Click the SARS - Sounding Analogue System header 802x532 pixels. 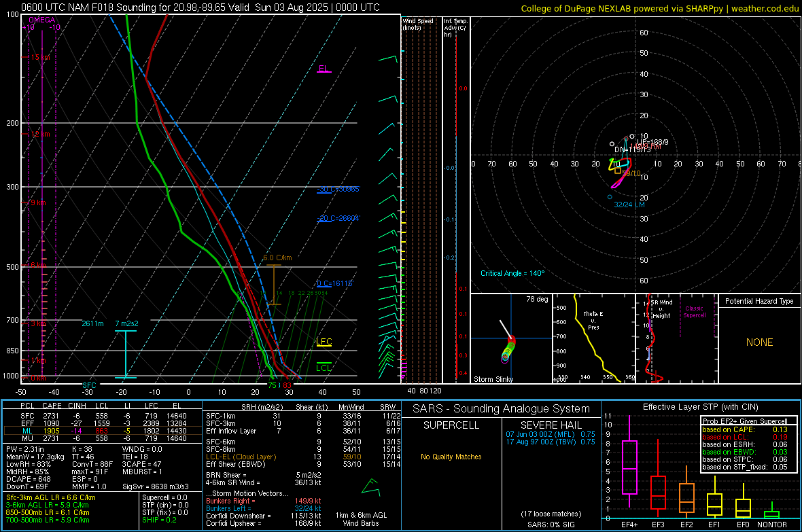[x=501, y=409]
